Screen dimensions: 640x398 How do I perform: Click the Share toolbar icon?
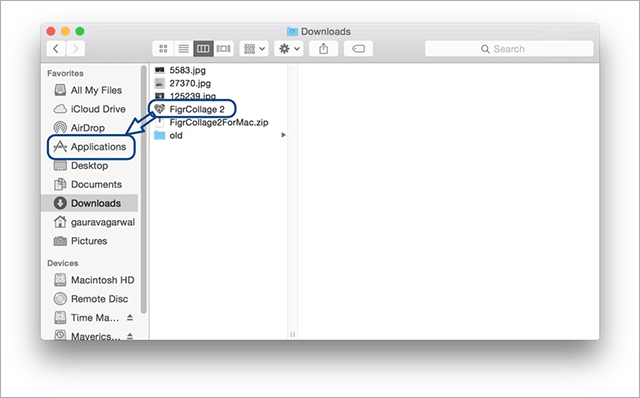pyautogui.click(x=323, y=49)
